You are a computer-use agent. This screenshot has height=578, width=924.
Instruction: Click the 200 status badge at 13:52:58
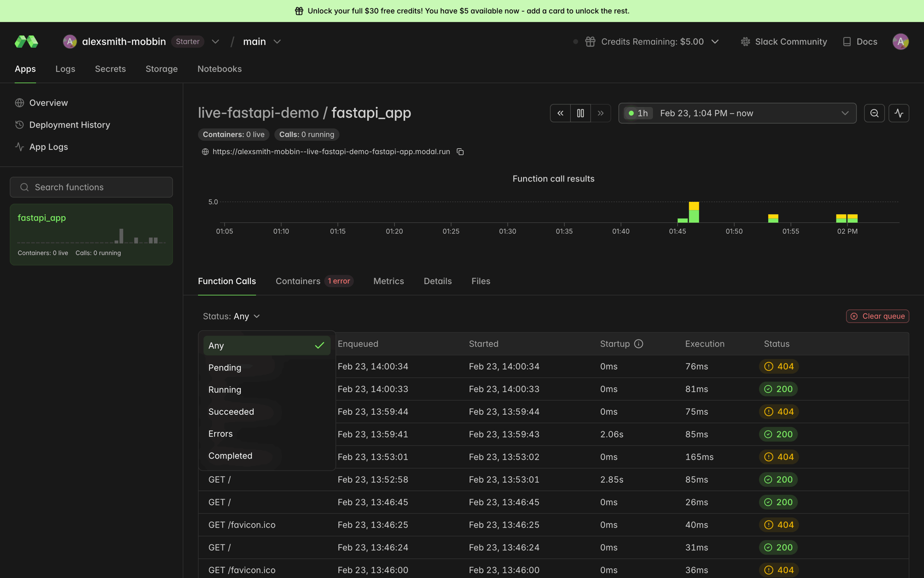click(778, 480)
